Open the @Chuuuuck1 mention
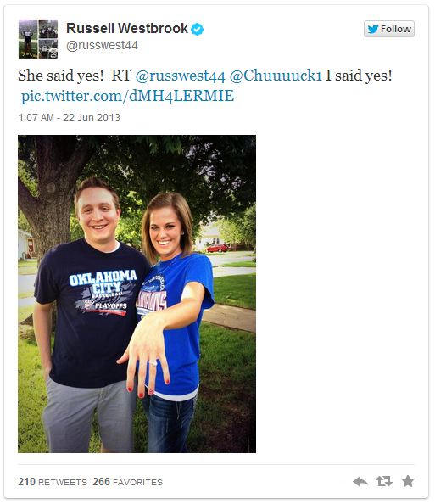The width and height of the screenshot is (435, 504). point(276,76)
